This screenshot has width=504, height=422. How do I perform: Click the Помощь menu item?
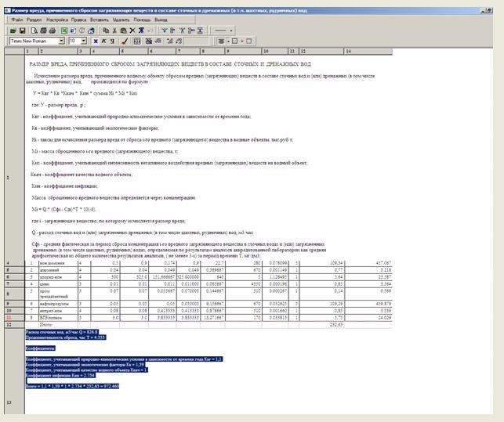(x=140, y=18)
